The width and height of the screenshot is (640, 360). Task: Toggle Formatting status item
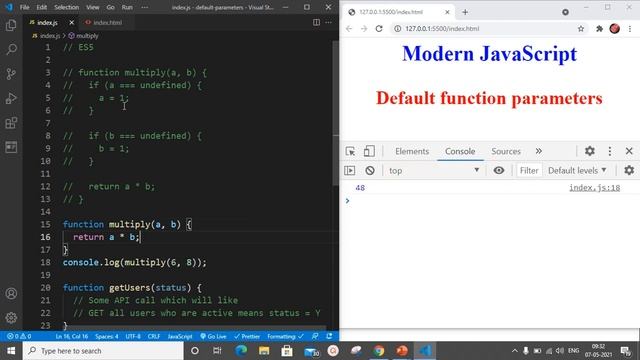pos(286,336)
